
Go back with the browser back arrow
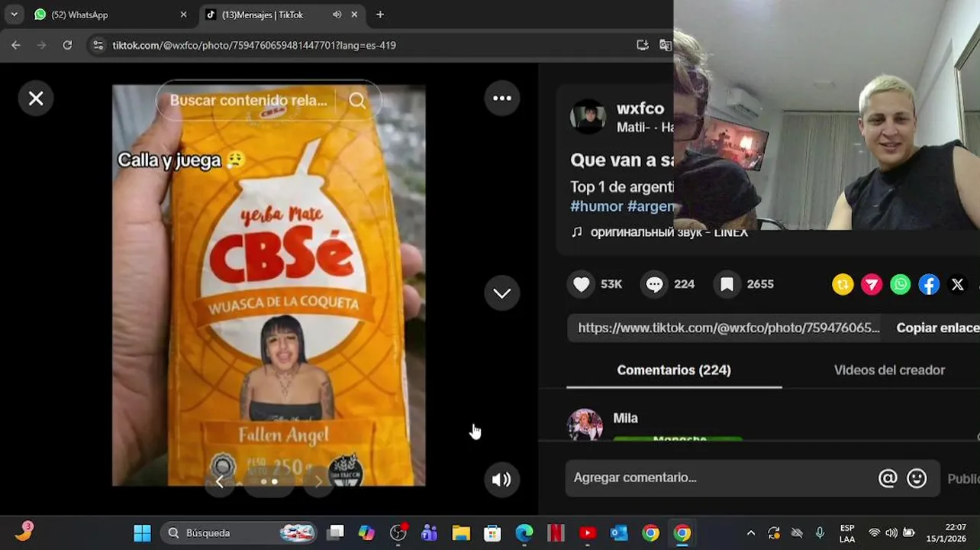[16, 45]
